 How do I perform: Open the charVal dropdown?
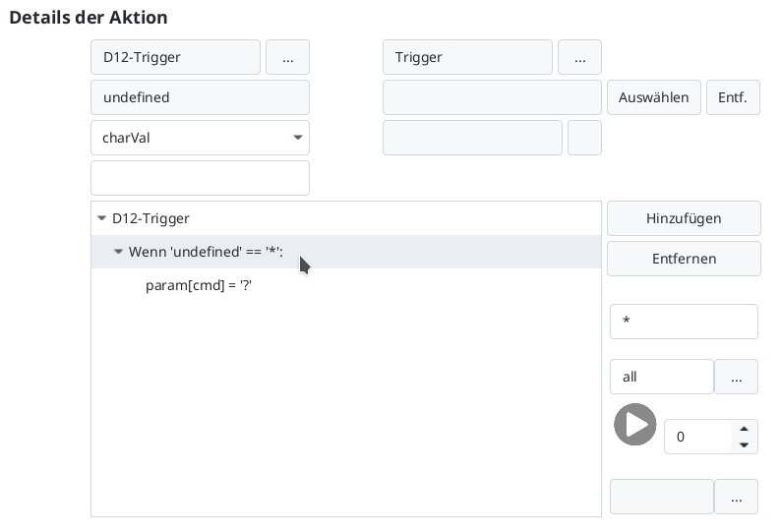coord(200,139)
